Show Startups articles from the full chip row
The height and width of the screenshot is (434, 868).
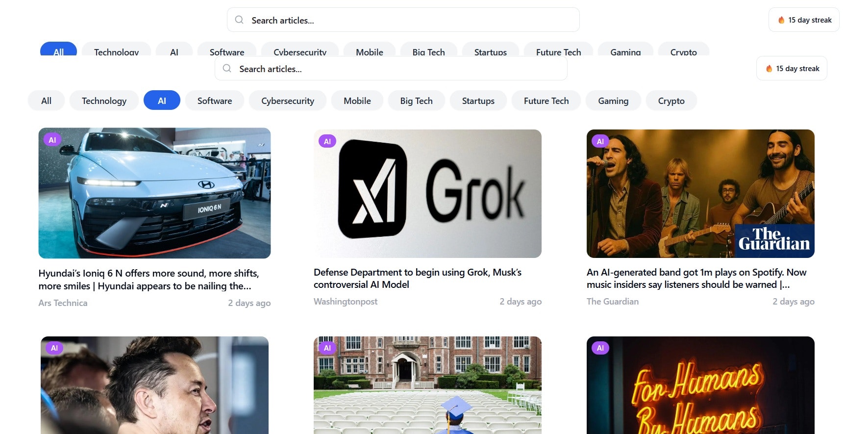[x=478, y=101]
